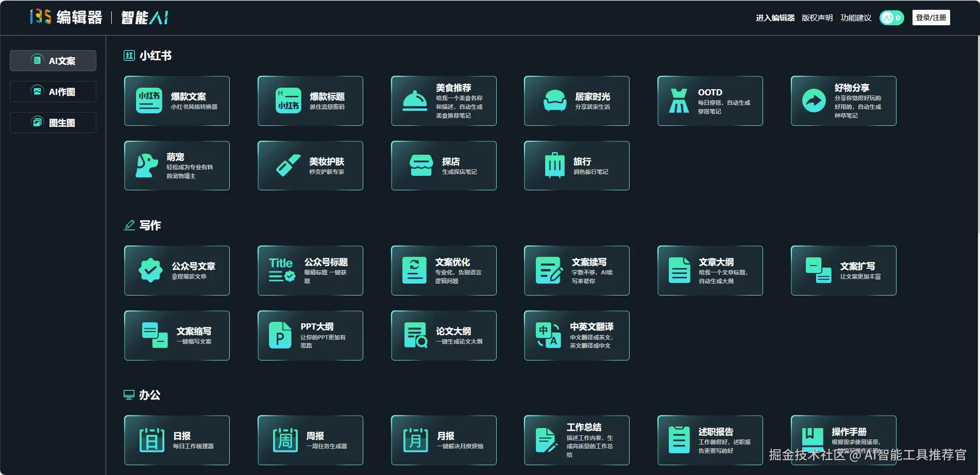The height and width of the screenshot is (475, 980).
Task: Click the 智能AI logo text
Action: (x=145, y=18)
